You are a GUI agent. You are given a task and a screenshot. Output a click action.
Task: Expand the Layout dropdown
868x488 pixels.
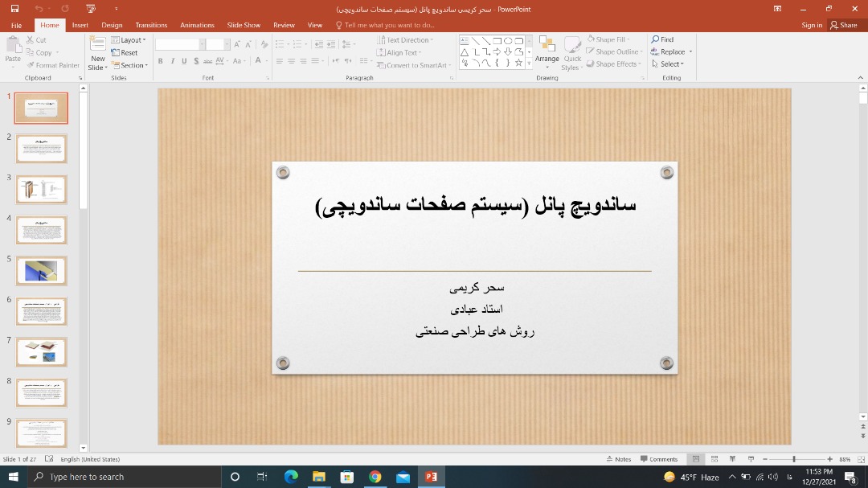pyautogui.click(x=129, y=40)
